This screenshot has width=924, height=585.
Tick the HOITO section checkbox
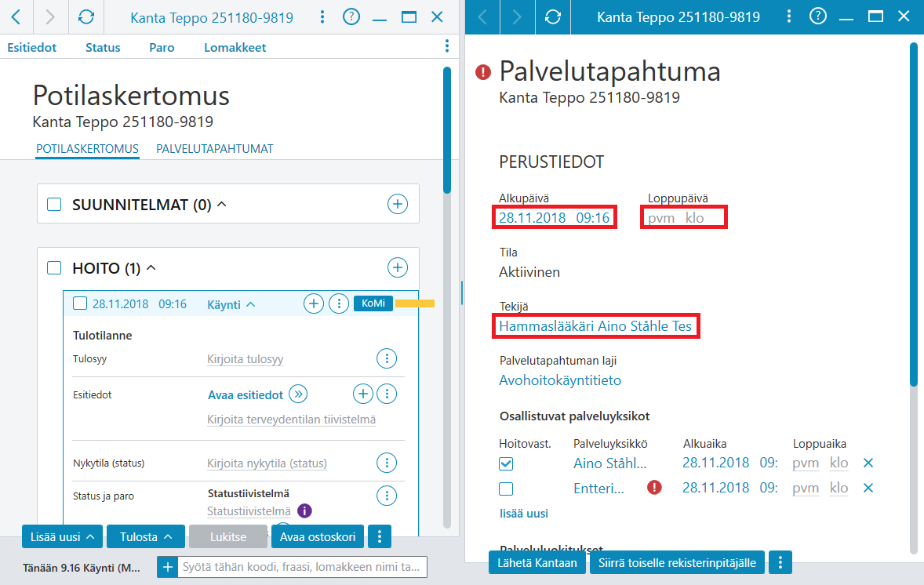(x=54, y=268)
